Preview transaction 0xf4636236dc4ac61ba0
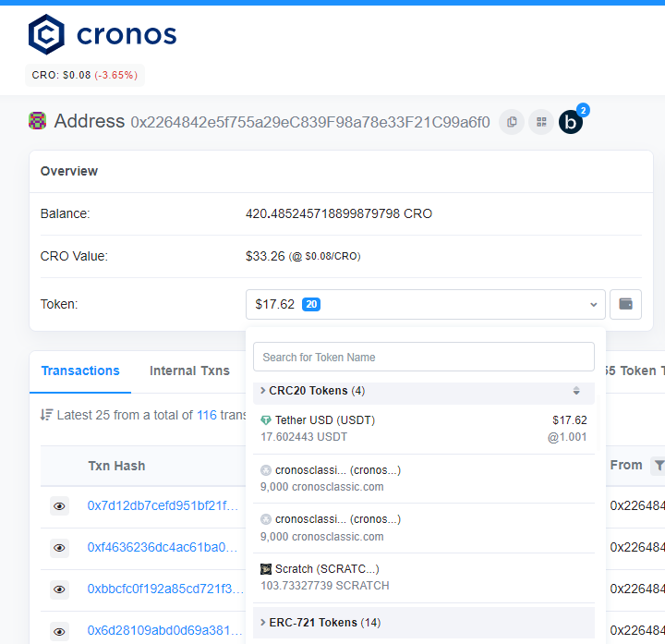Screen dimensions: 665x644 [59, 548]
